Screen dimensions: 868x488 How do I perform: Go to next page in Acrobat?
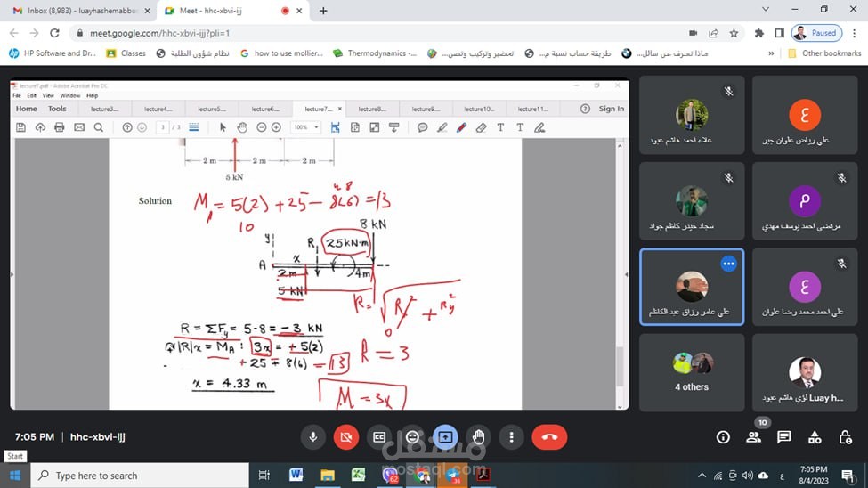tap(142, 127)
